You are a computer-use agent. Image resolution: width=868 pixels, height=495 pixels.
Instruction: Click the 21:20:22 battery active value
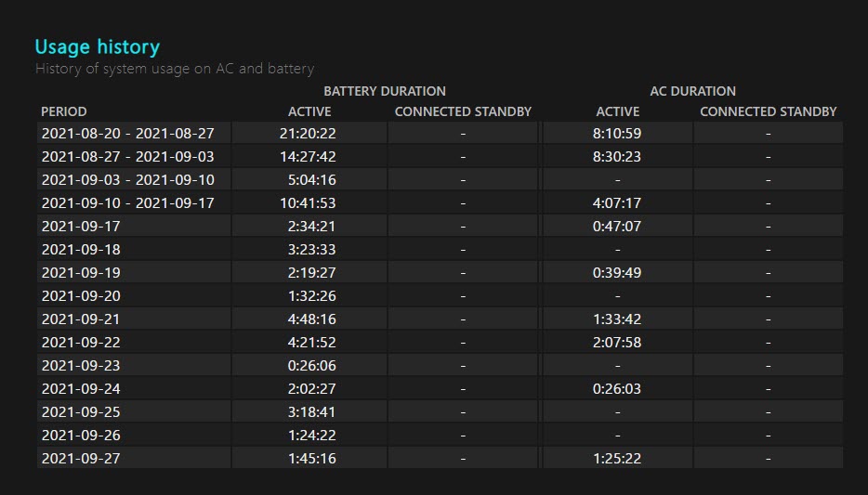(308, 134)
